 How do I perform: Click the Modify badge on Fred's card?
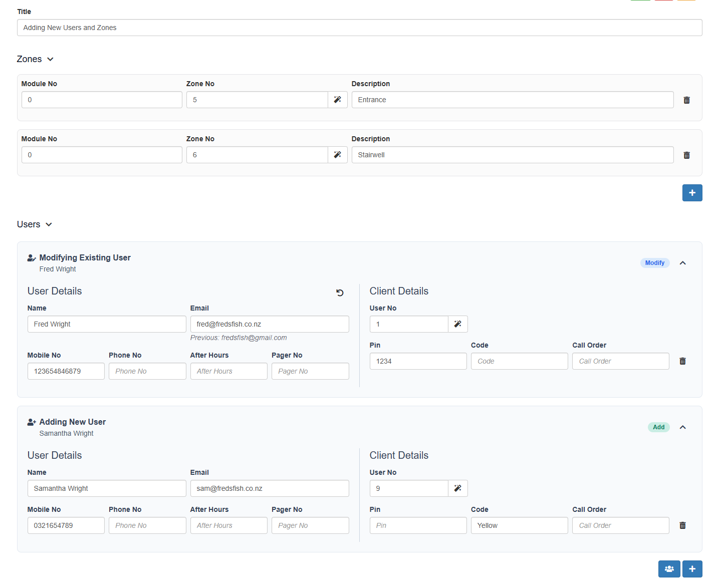click(x=654, y=262)
